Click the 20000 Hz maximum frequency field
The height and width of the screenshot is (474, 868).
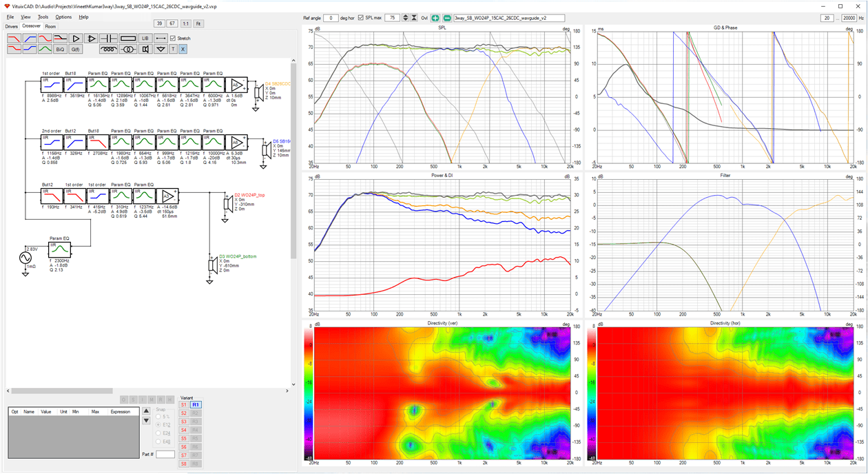(x=849, y=18)
